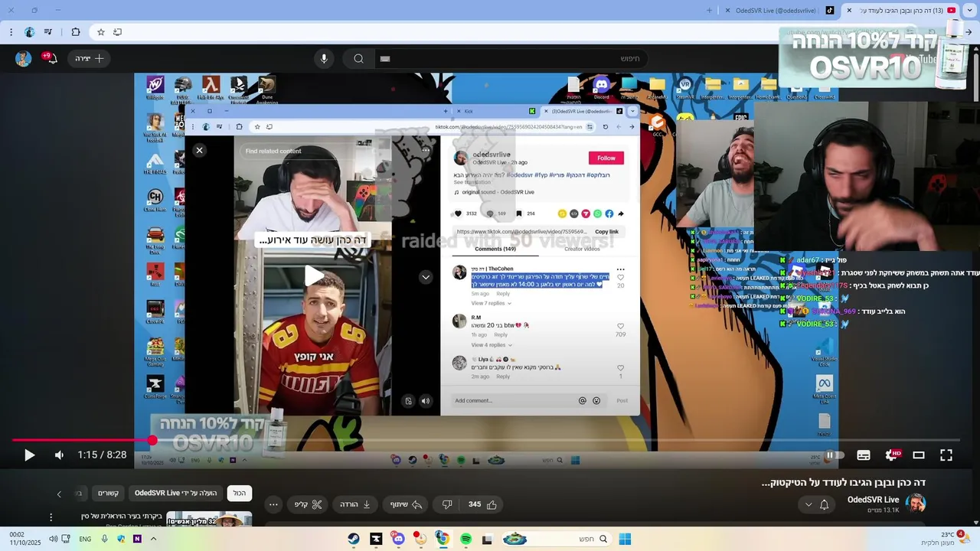The width and height of the screenshot is (980, 551).
Task: Create a clip with the קליפ button
Action: tap(308, 504)
